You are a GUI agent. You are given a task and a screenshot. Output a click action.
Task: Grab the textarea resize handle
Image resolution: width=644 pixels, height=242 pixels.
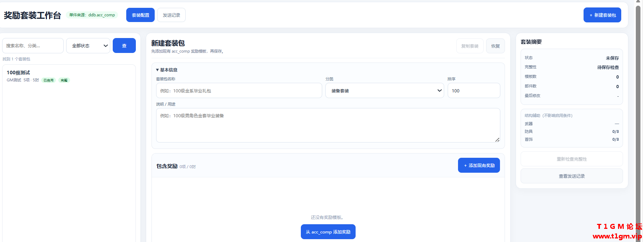click(x=497, y=140)
